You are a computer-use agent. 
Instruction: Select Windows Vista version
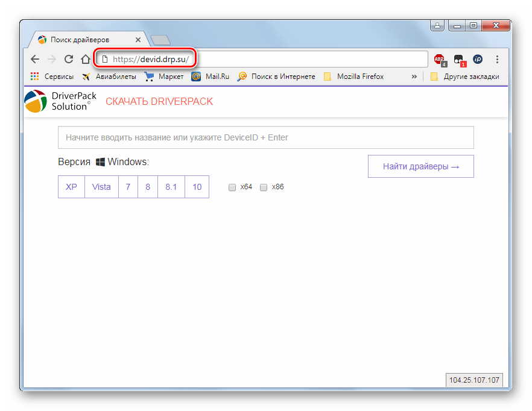101,187
